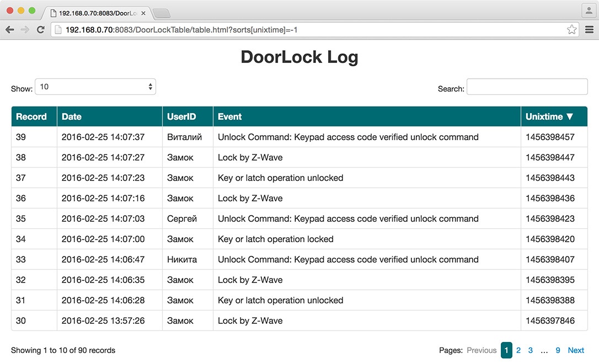Sort table by Event column header

coord(230,116)
